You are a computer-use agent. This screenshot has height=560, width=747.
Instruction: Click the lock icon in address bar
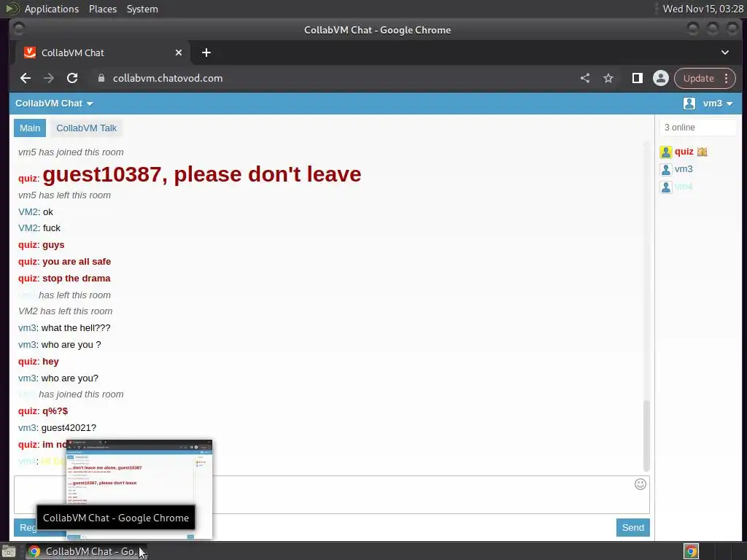[101, 78]
